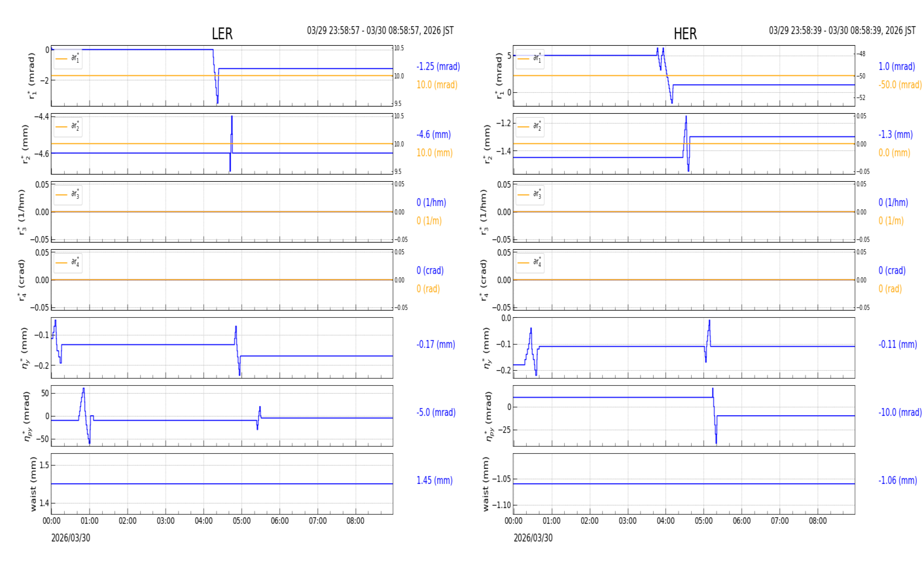Click the LER value -0.17 (mm)
Viewport: 924px width, 565px height.
(436, 345)
